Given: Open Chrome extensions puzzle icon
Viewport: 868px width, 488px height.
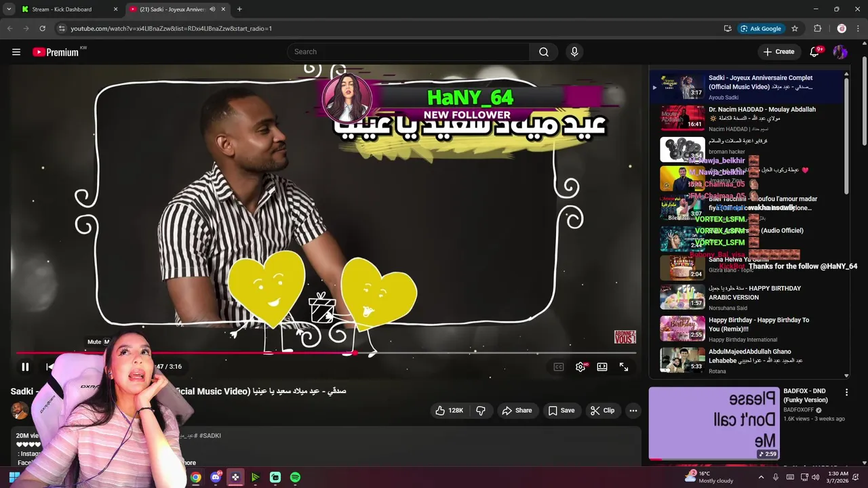Looking at the screenshot, I should click(818, 28).
